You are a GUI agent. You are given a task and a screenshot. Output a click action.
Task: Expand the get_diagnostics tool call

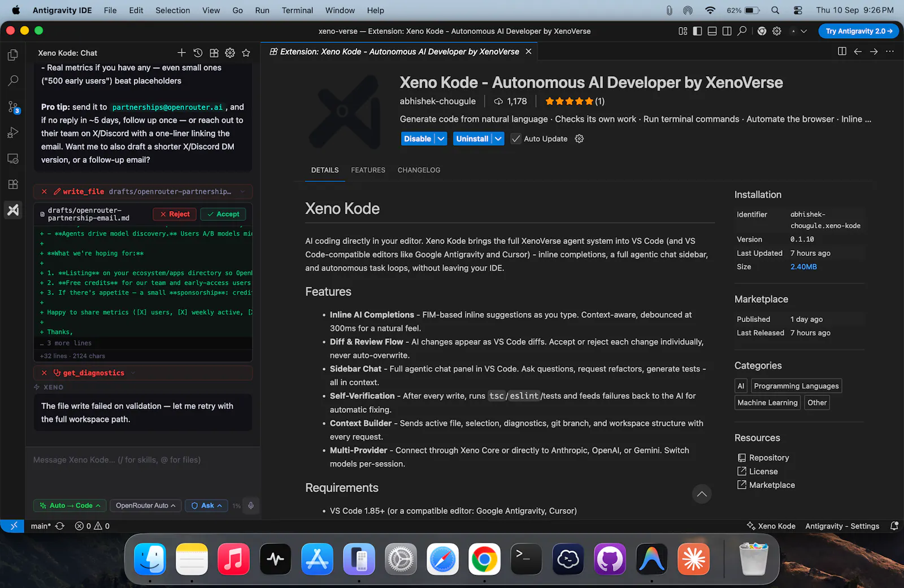pyautogui.click(x=133, y=373)
